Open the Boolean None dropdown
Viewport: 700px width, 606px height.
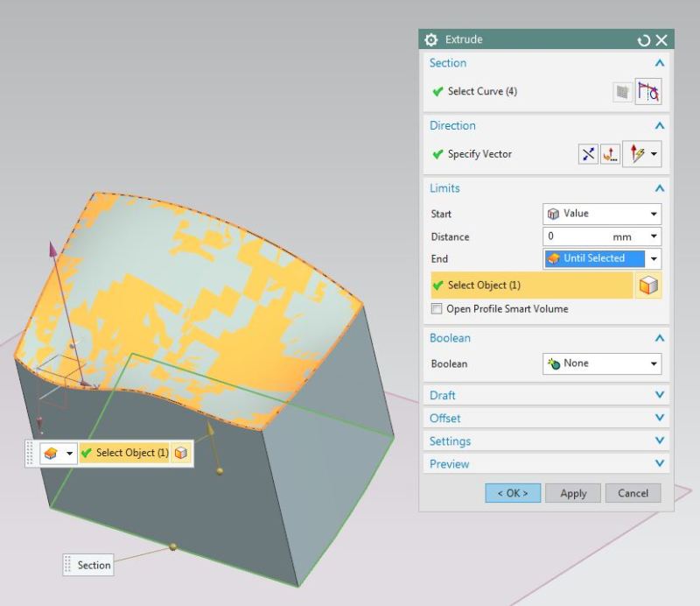(602, 363)
